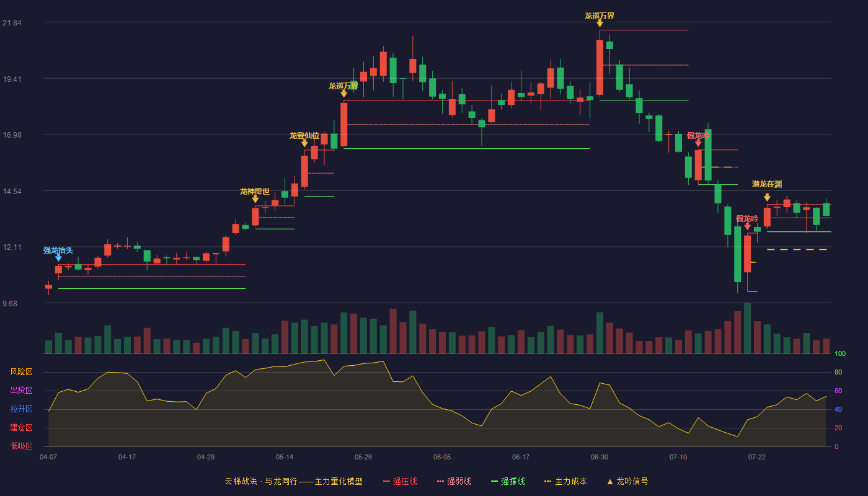Viewport: 868px width, 496px height.
Task: Select the 建仓区 zone label
Action: click(x=21, y=428)
